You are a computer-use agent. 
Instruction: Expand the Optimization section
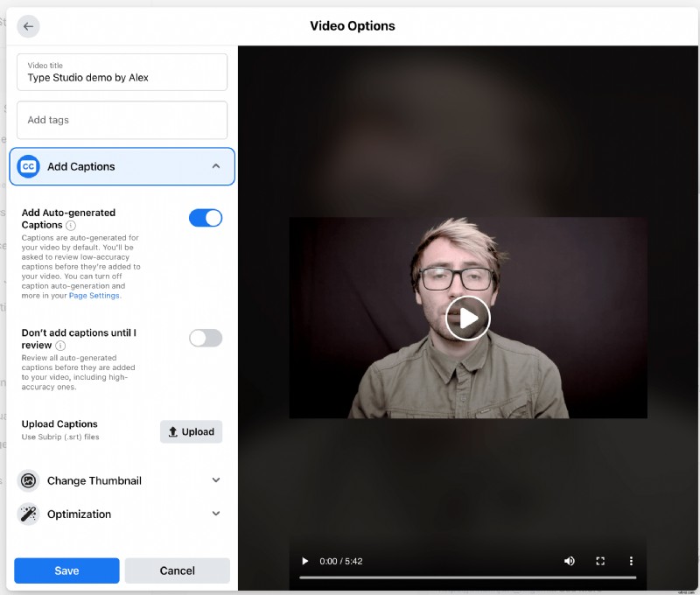click(216, 514)
